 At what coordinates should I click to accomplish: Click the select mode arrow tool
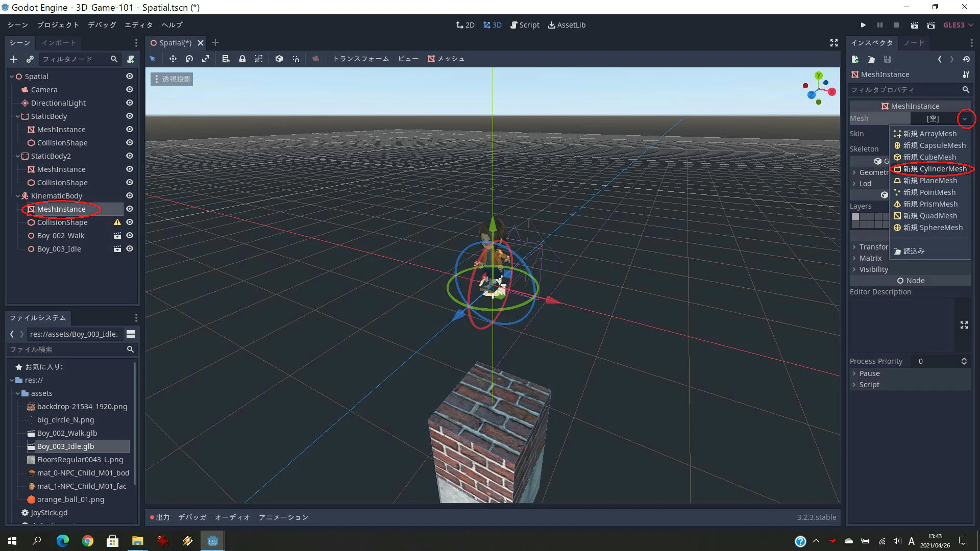pos(153,59)
